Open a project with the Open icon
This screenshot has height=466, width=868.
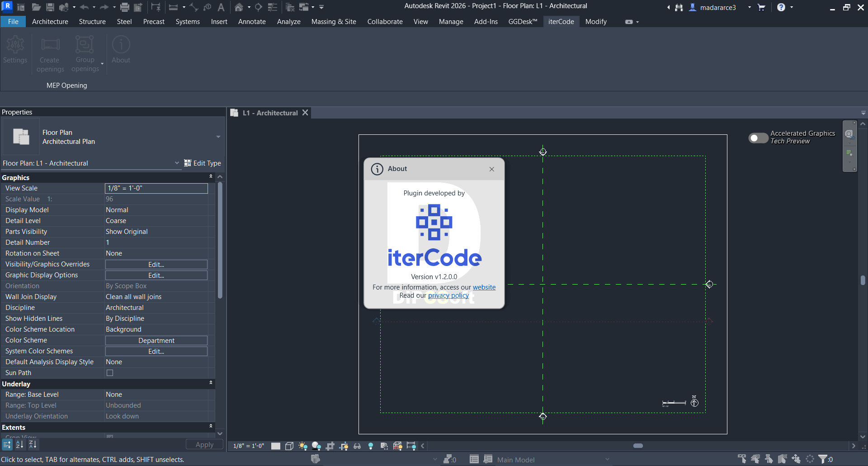pyautogui.click(x=36, y=7)
